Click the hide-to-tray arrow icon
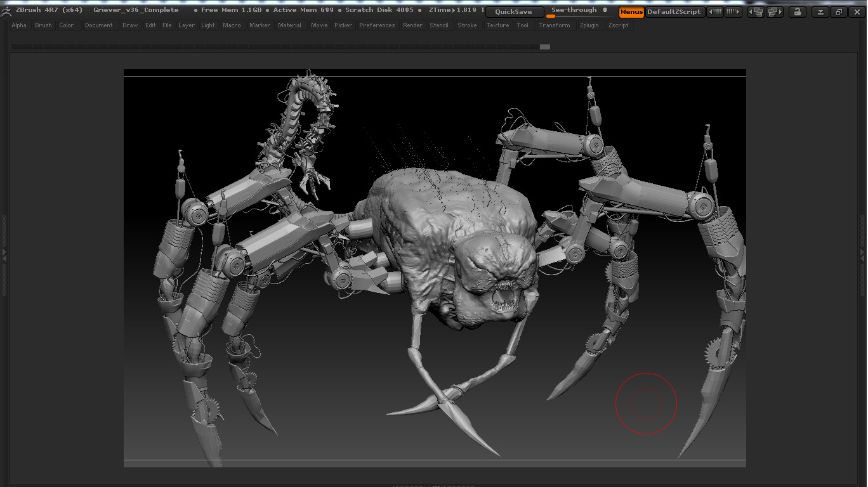This screenshot has width=868, height=487. [820, 12]
